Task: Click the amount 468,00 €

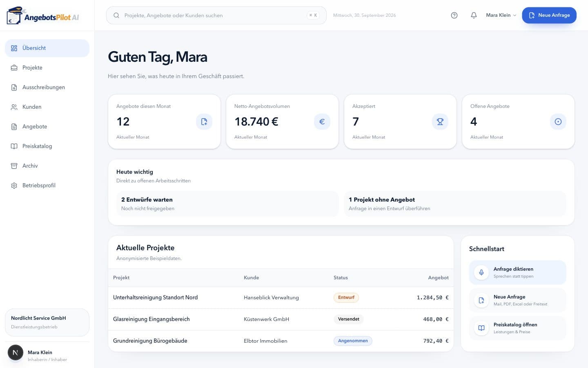Action: pyautogui.click(x=436, y=319)
